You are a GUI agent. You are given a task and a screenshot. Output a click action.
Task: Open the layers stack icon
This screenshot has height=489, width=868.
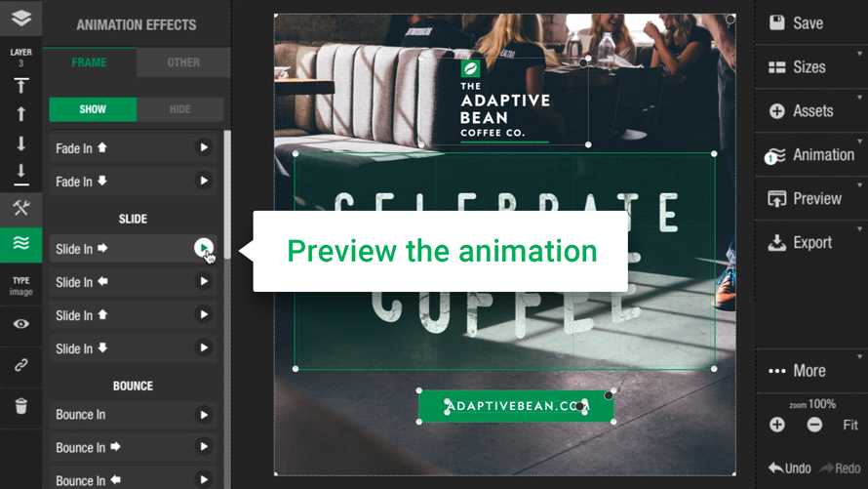pyautogui.click(x=21, y=19)
